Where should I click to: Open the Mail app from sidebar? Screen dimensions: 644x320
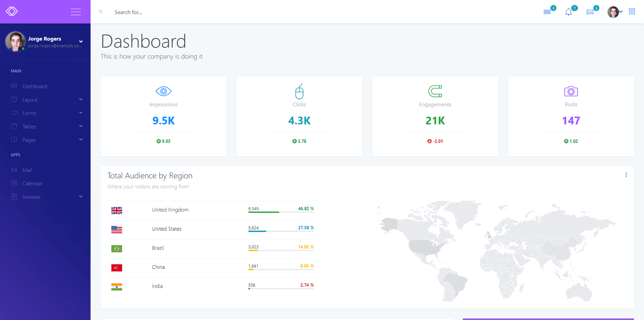tap(27, 170)
